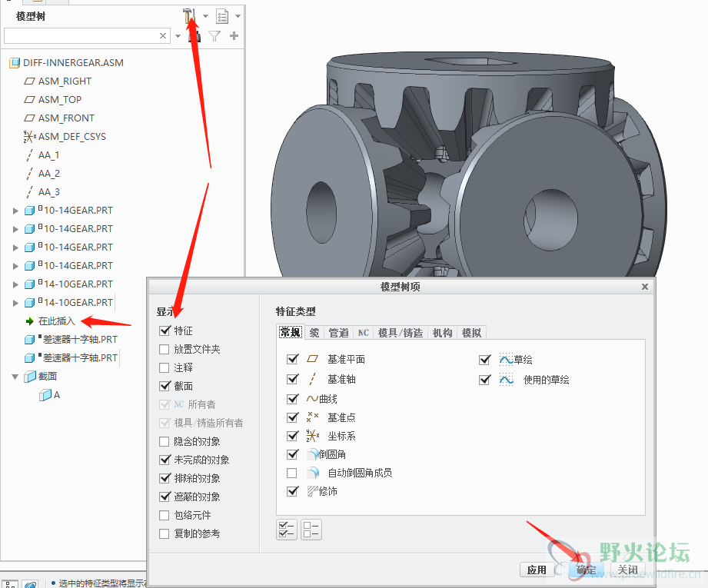Select second 差速器十字轴.PRT part
Image resolution: width=708 pixels, height=588 pixels.
[x=80, y=357]
